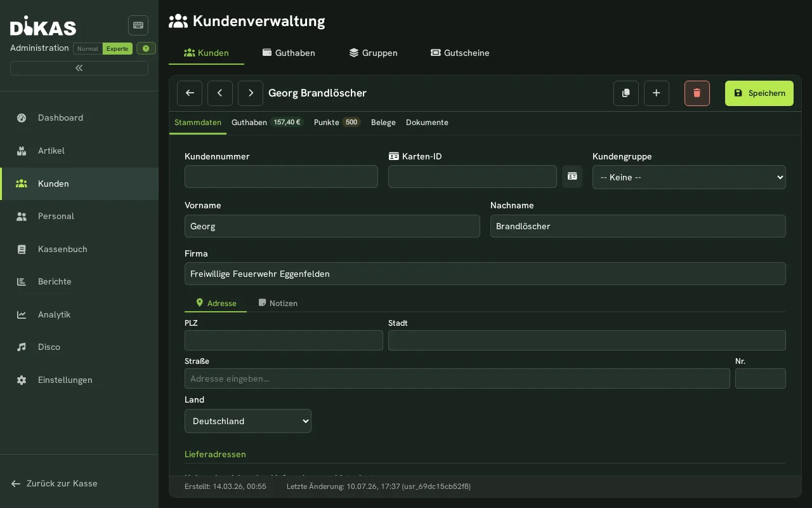Click the Straße address input field
The image size is (812, 508).
(457, 378)
